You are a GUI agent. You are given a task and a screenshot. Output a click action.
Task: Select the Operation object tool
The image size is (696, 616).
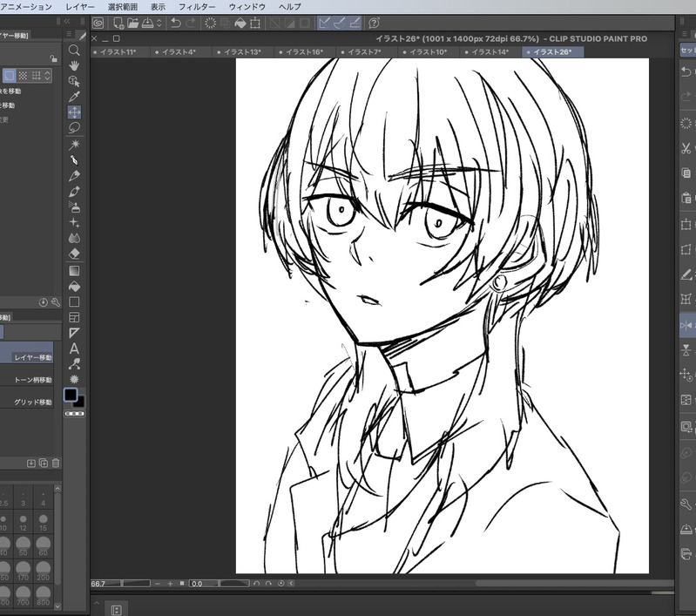click(x=74, y=81)
